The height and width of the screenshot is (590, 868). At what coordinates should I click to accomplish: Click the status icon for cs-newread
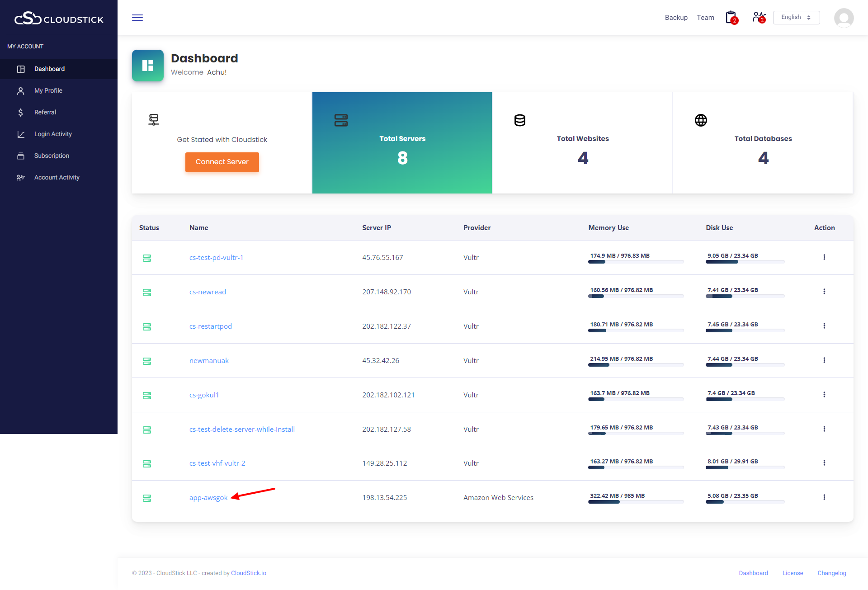pos(147,293)
